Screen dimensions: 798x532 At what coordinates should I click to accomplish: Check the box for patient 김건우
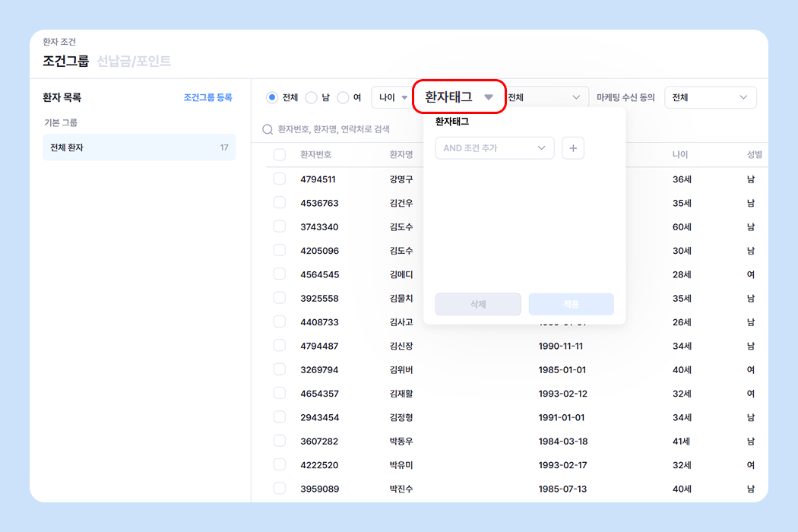[279, 203]
